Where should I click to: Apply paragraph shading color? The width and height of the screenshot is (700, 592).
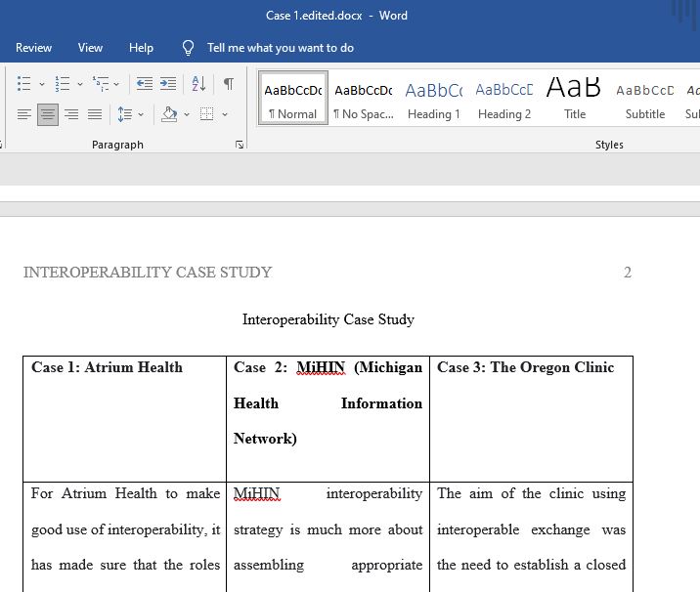(x=170, y=114)
